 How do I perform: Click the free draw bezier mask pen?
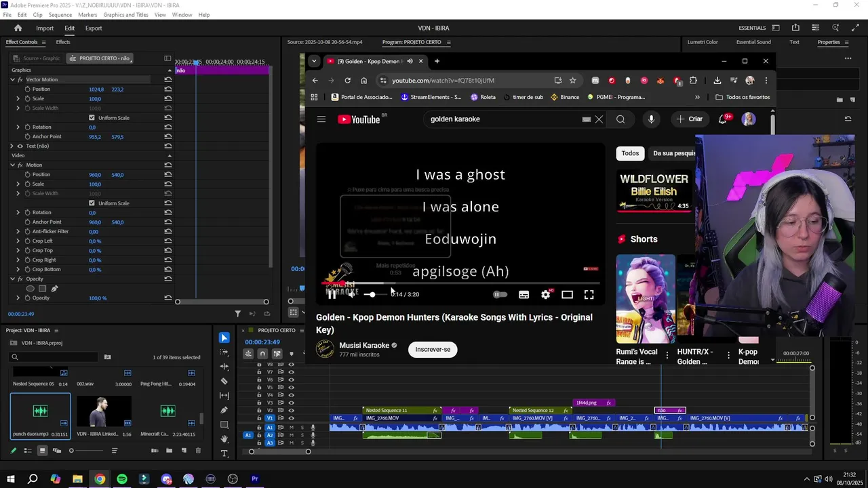pyautogui.click(x=54, y=289)
